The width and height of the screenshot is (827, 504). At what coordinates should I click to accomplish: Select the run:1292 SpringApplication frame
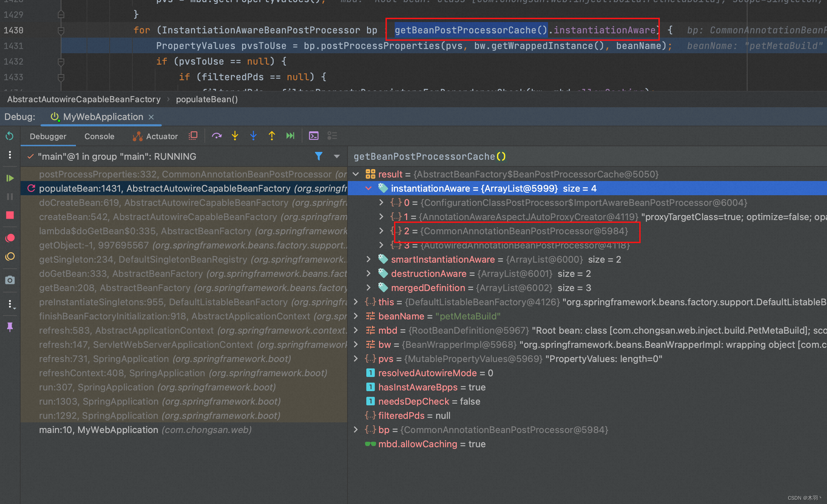[184, 416]
